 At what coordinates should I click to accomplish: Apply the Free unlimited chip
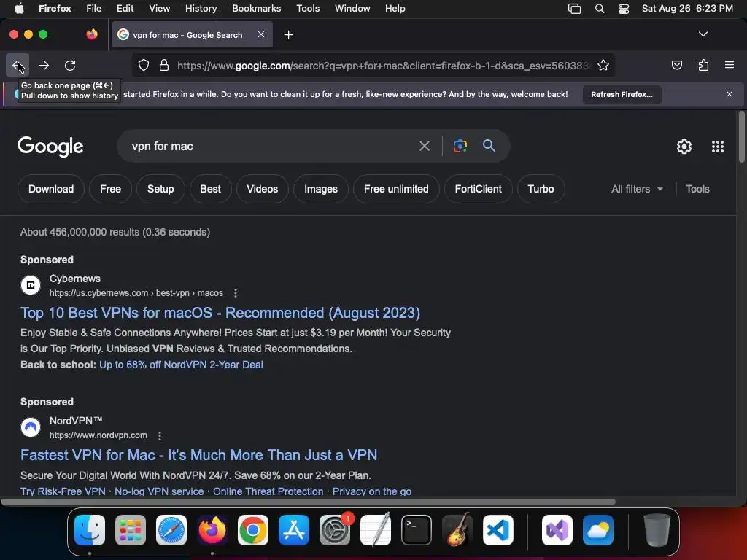(x=396, y=189)
